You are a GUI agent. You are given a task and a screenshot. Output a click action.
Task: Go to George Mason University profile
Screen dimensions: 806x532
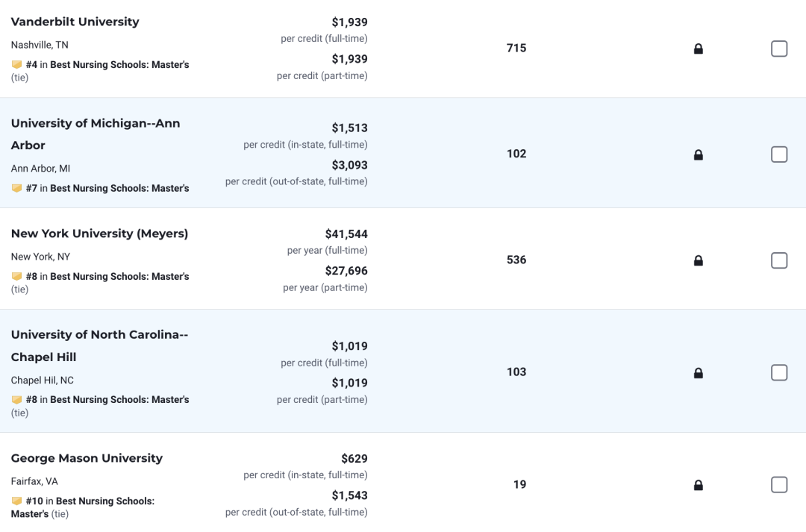point(87,458)
